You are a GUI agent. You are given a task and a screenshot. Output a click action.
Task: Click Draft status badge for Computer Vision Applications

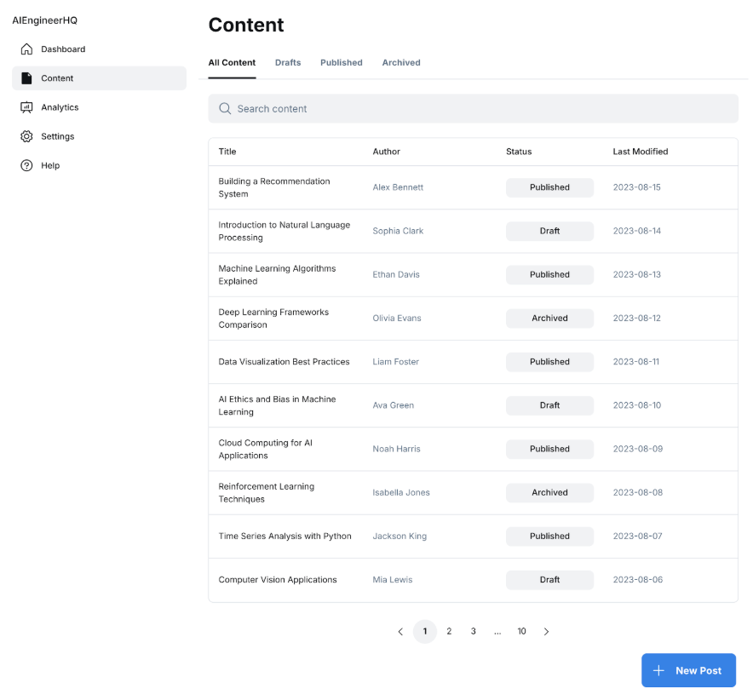click(549, 580)
